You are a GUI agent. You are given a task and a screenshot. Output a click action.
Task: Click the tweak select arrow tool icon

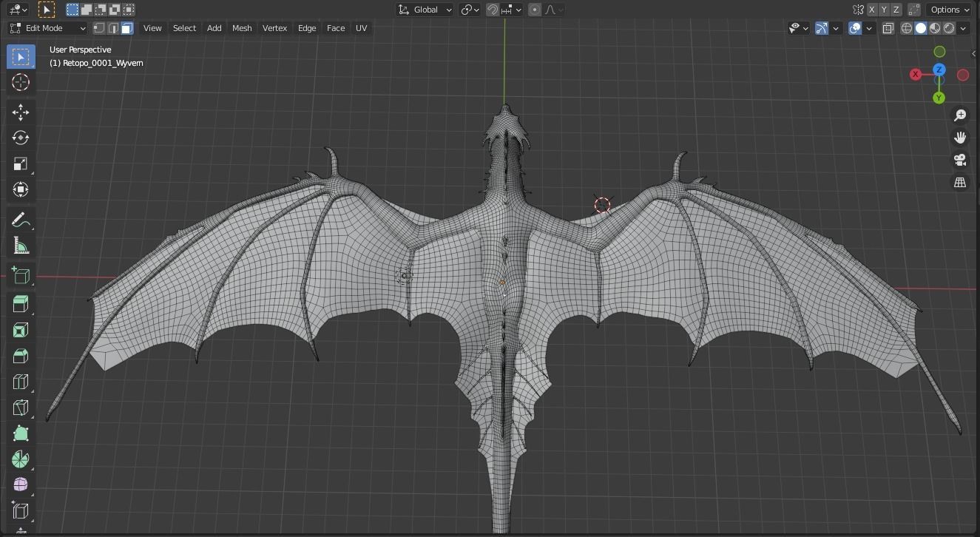pyautogui.click(x=46, y=10)
